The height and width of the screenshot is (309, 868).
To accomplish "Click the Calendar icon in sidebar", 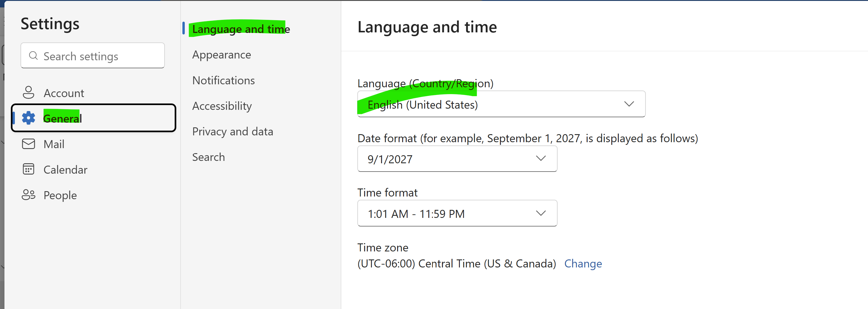I will [28, 169].
